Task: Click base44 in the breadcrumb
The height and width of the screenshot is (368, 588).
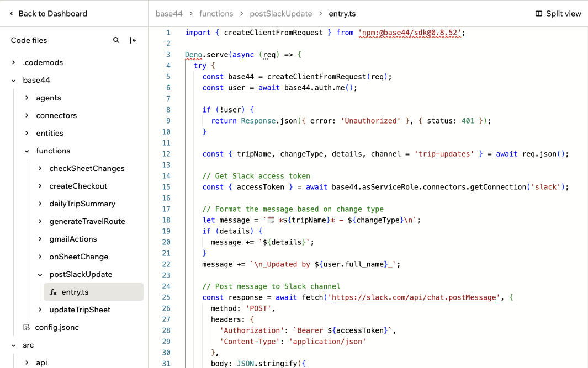Action: tap(169, 14)
